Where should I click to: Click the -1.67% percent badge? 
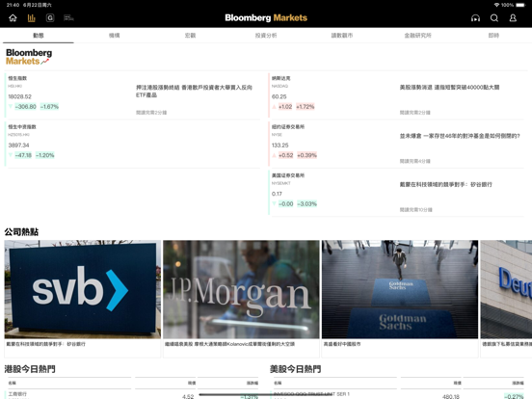point(49,107)
